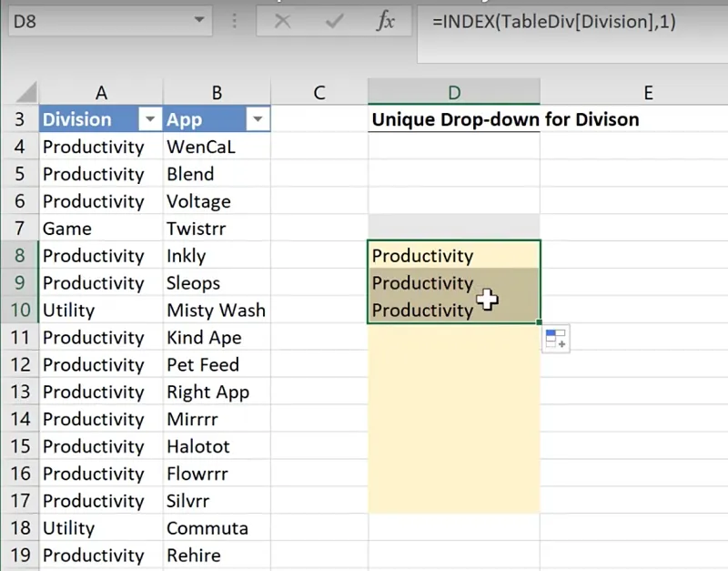Image resolution: width=728 pixels, height=571 pixels.
Task: Select the Misty Wash app cell
Action: pyautogui.click(x=216, y=311)
